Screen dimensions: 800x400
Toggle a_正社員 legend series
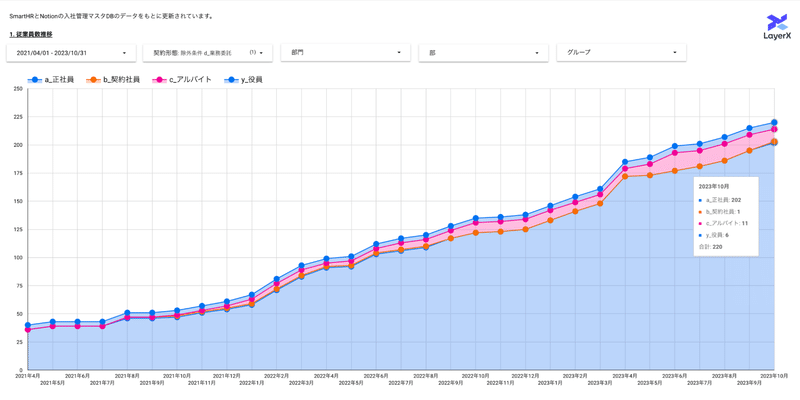(51, 80)
